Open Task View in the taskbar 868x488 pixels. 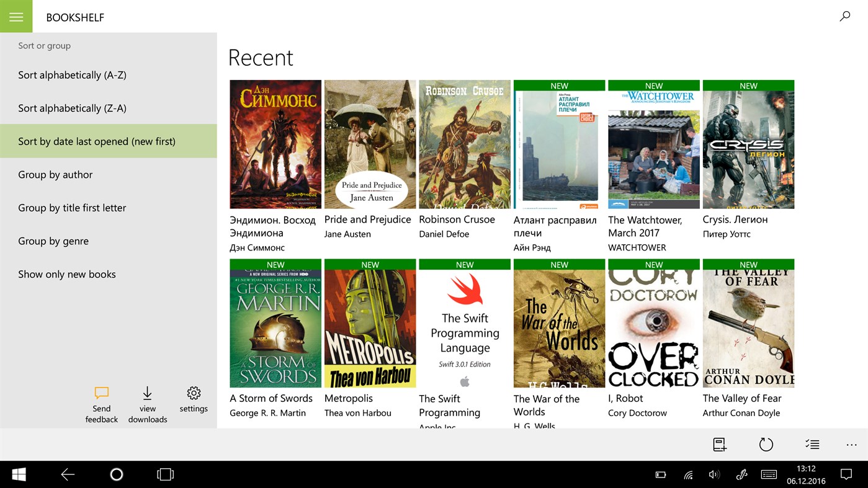click(x=165, y=474)
